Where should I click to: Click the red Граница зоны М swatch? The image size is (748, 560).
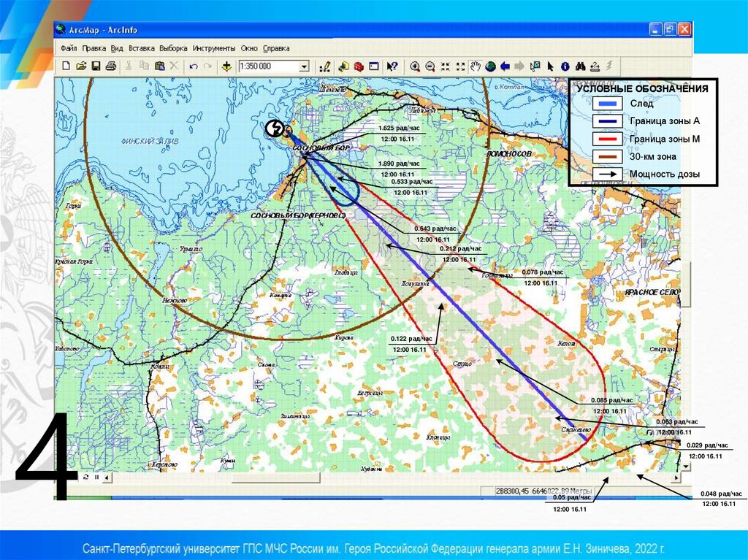tap(607, 139)
